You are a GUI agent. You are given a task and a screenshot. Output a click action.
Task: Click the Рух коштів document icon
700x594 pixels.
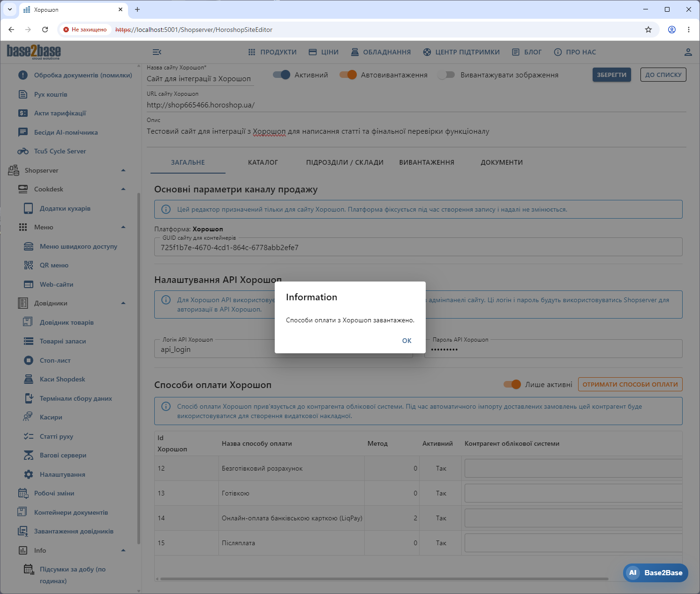pos(23,94)
